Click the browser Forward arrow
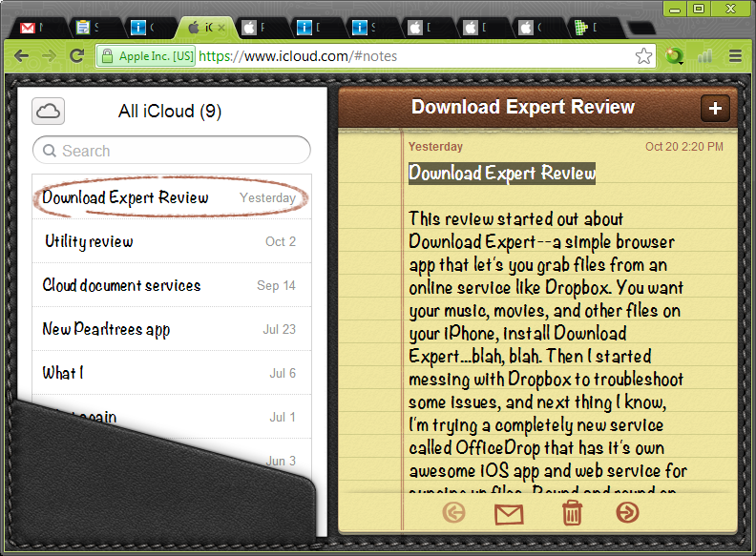The height and width of the screenshot is (556, 756). coord(49,56)
